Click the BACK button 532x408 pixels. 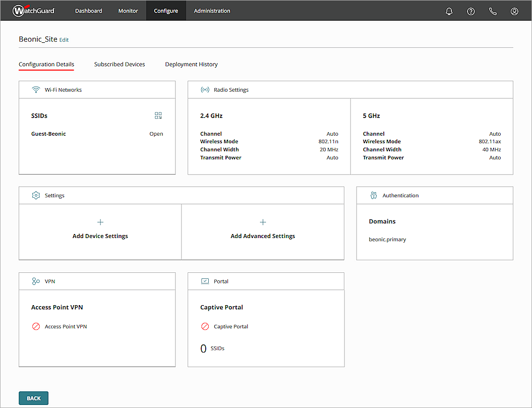pos(33,398)
